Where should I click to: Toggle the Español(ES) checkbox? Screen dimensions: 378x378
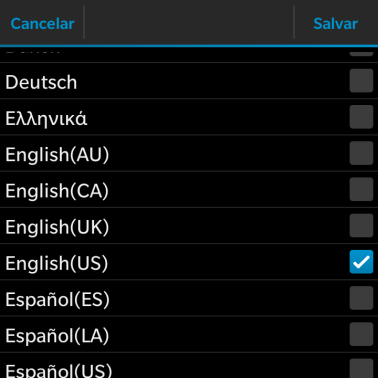point(361,298)
